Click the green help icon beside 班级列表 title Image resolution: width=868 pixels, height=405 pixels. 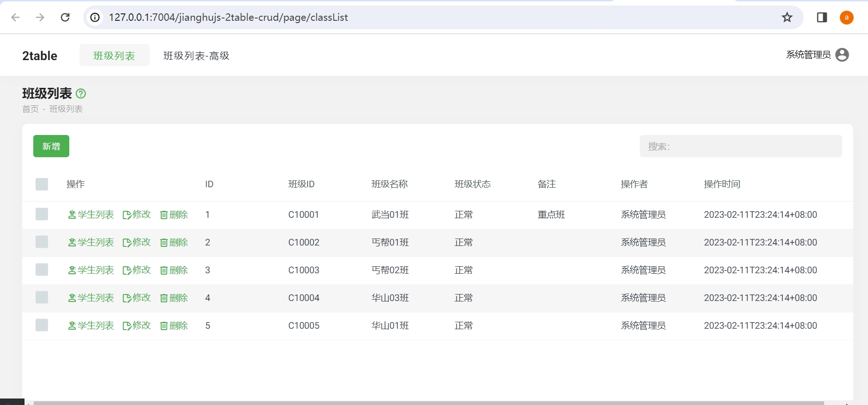(81, 94)
